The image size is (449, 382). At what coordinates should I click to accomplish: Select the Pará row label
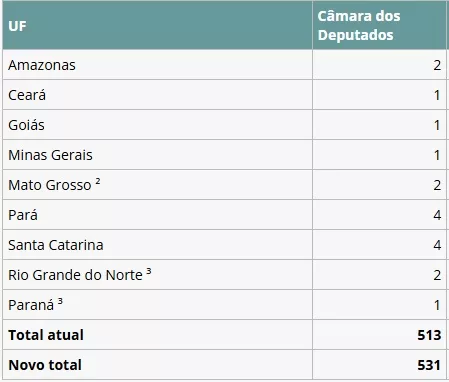[23, 215]
